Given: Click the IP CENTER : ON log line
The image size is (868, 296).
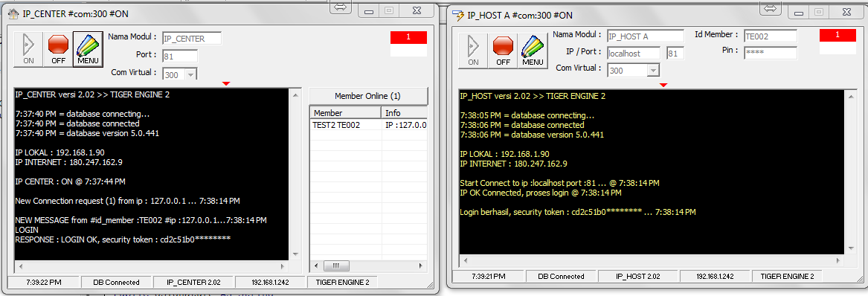Looking at the screenshot, I should click(x=71, y=181).
